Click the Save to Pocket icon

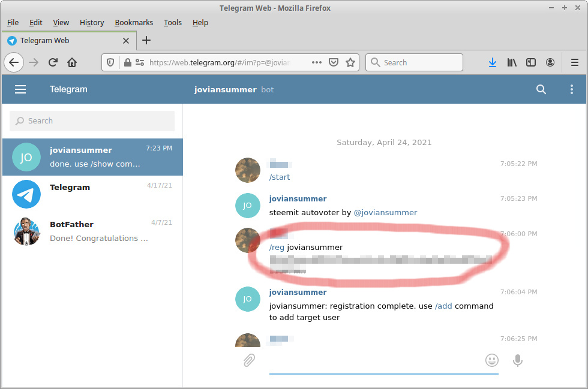(334, 62)
